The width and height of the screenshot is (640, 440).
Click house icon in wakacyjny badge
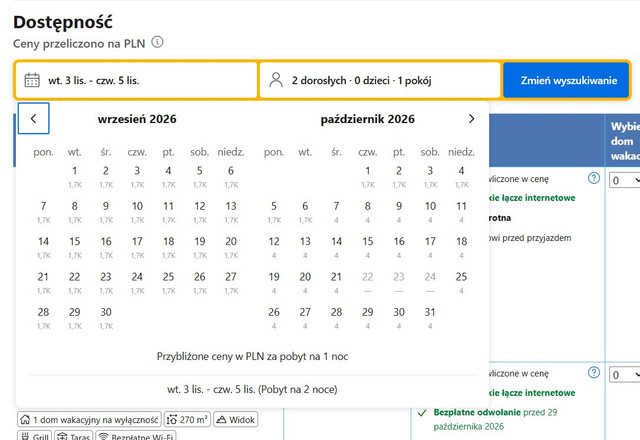tap(25, 419)
